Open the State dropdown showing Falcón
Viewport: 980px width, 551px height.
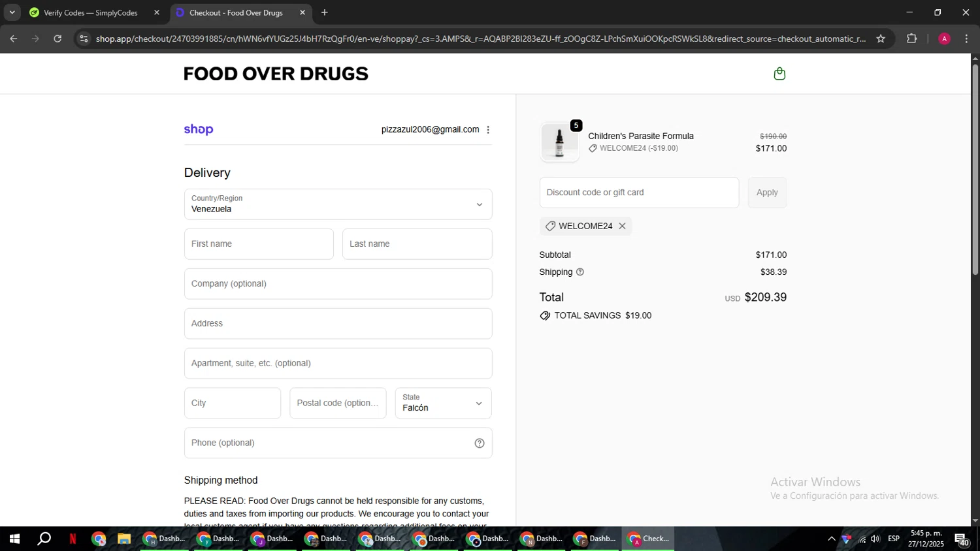[443, 403]
